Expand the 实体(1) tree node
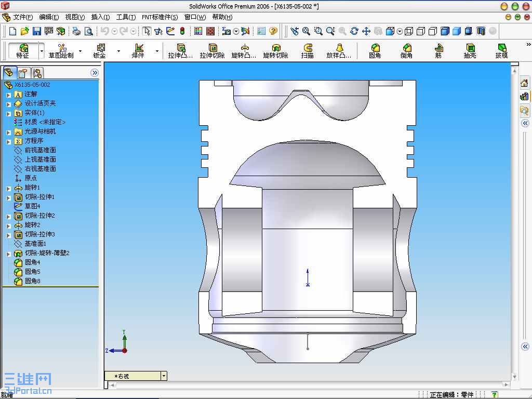The width and height of the screenshot is (532, 399). [x=9, y=114]
